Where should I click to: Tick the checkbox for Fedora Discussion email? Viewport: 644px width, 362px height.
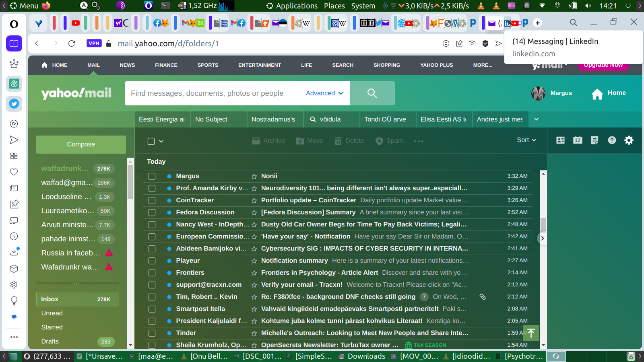click(x=152, y=212)
